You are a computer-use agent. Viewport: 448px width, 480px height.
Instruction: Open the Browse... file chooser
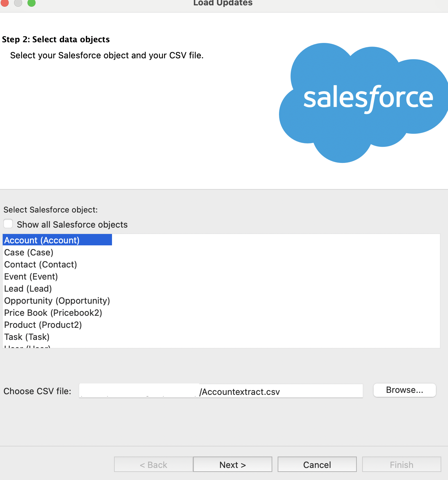tap(404, 390)
